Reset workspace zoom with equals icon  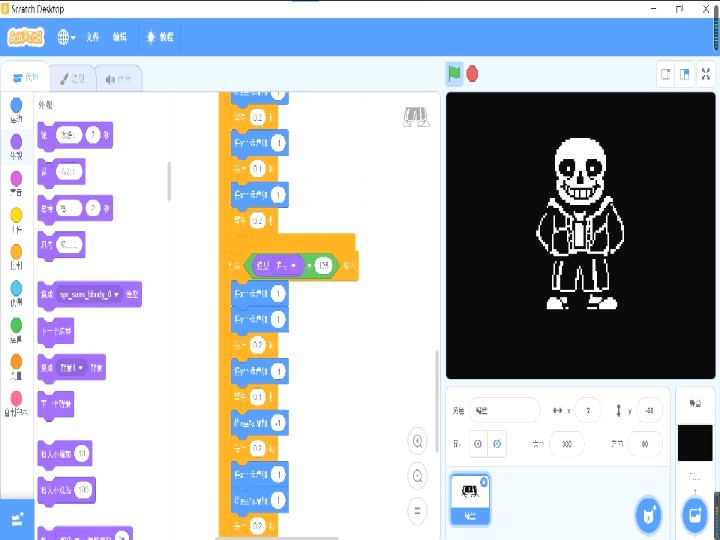click(418, 510)
